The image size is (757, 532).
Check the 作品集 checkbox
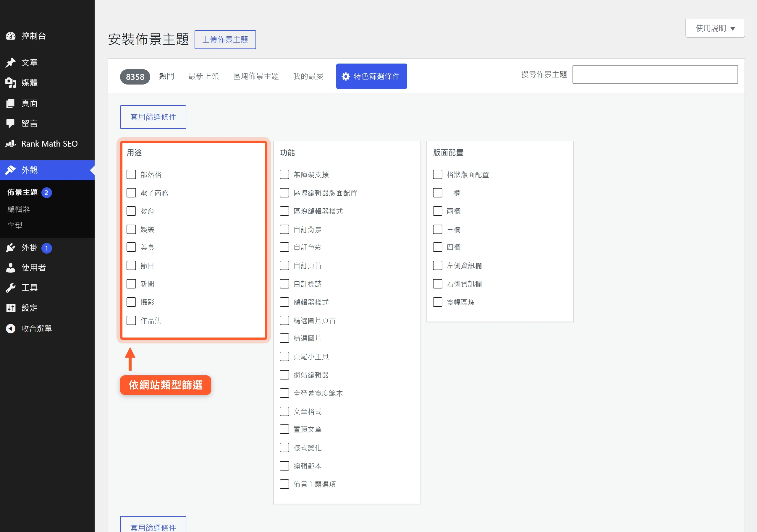(x=131, y=320)
